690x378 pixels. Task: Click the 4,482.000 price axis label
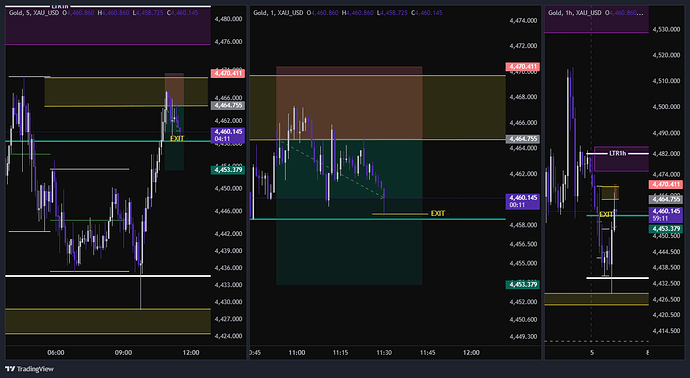666,154
